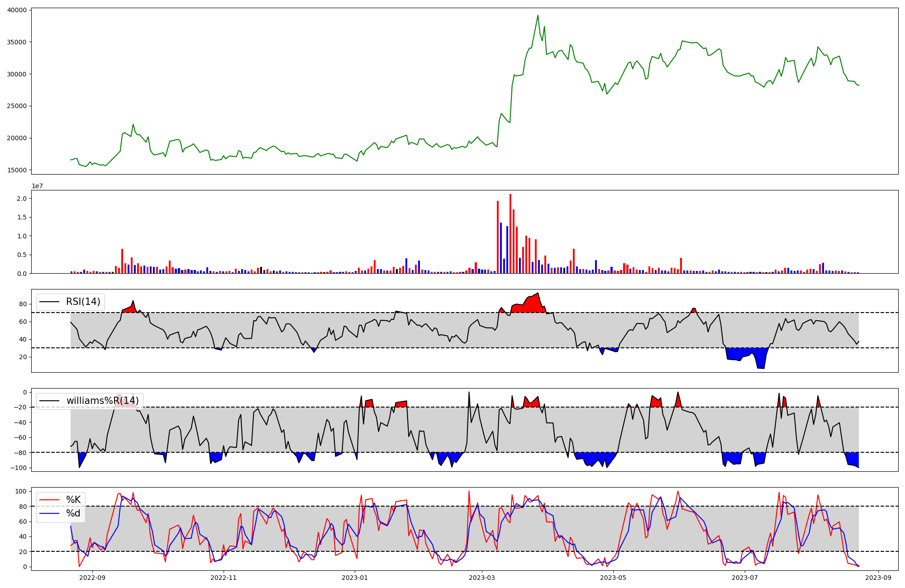Click the 40000 price axis tick
This screenshot has width=905, height=588.
pos(17,10)
